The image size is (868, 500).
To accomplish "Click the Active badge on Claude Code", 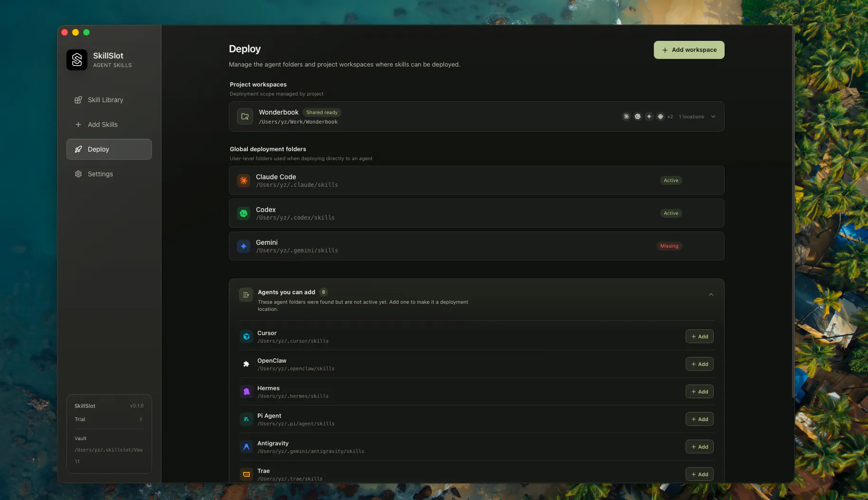I will 671,181.
